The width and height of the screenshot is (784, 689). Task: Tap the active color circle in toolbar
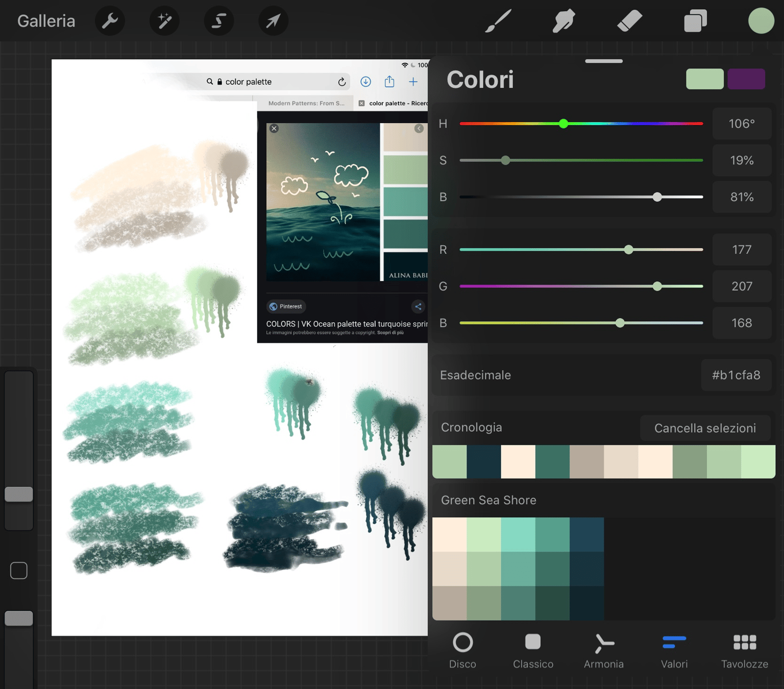tap(761, 21)
